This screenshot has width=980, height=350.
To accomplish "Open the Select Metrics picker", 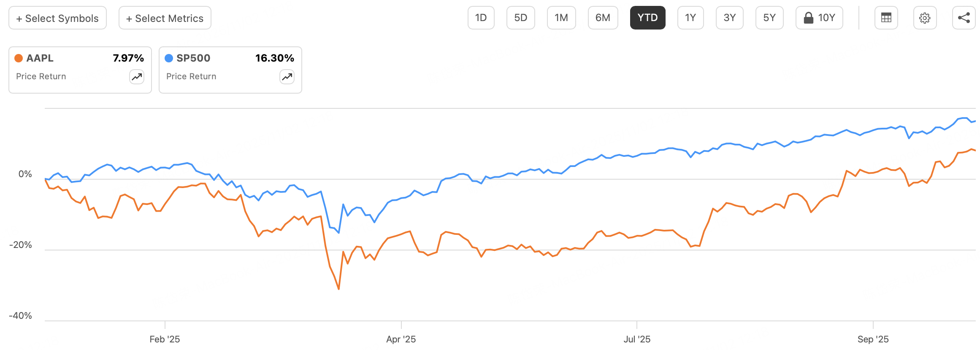I will (x=165, y=18).
